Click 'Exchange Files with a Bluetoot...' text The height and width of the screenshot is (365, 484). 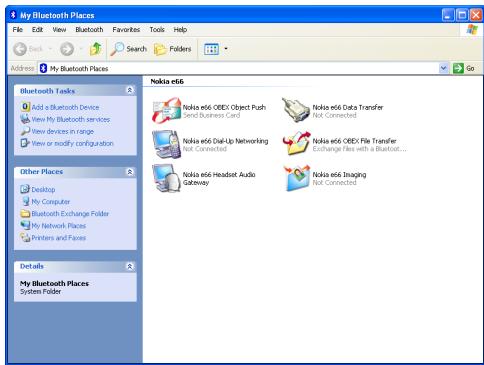[x=360, y=149]
